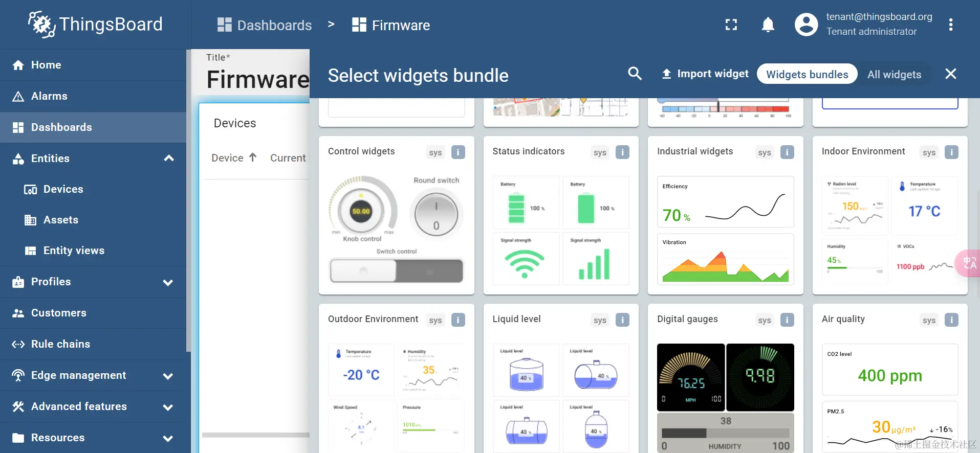Open the user profile avatar

tap(806, 25)
